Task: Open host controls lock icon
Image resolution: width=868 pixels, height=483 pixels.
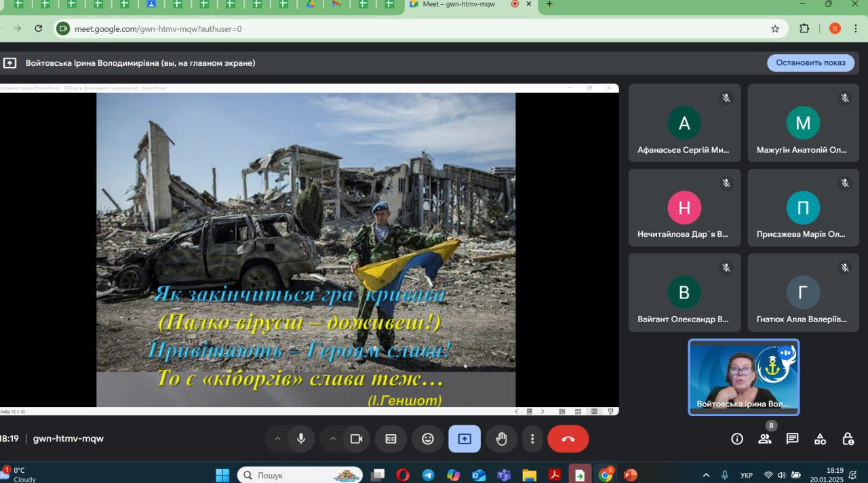Action: click(x=848, y=439)
